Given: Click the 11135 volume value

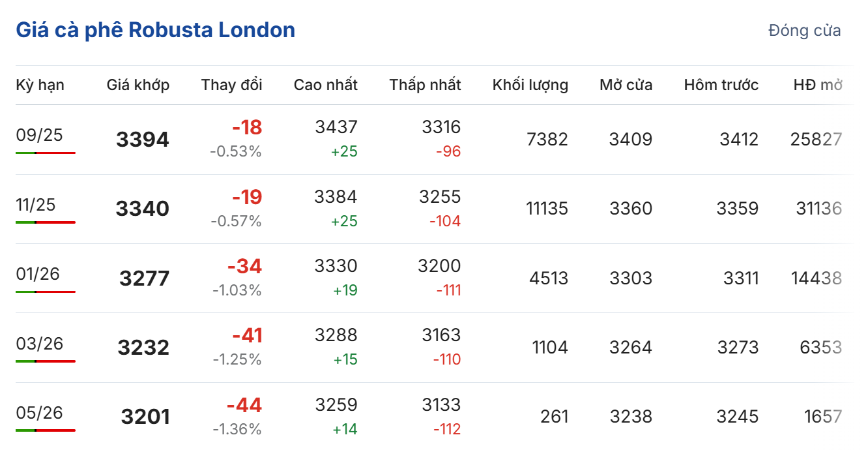Looking at the screenshot, I should [547, 209].
